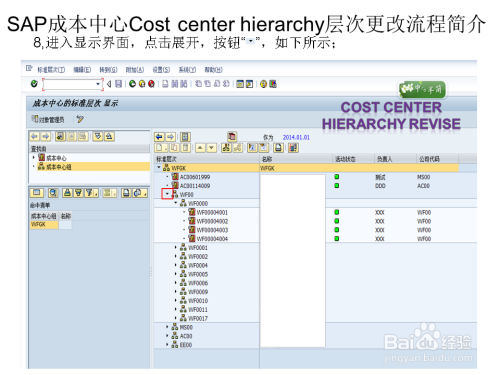Image resolution: width=500 pixels, height=375 pixels.
Task: Click the red icon beside the date field
Action: 232,137
